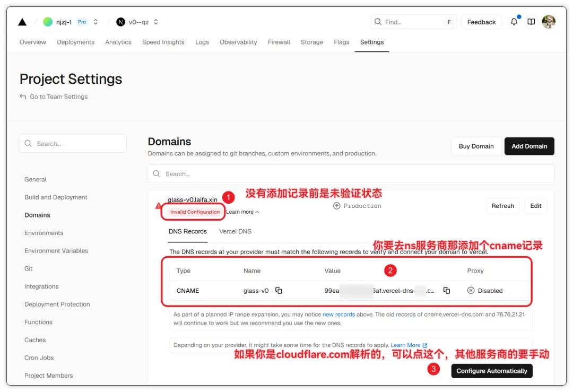Open the Deployments tab

76,42
